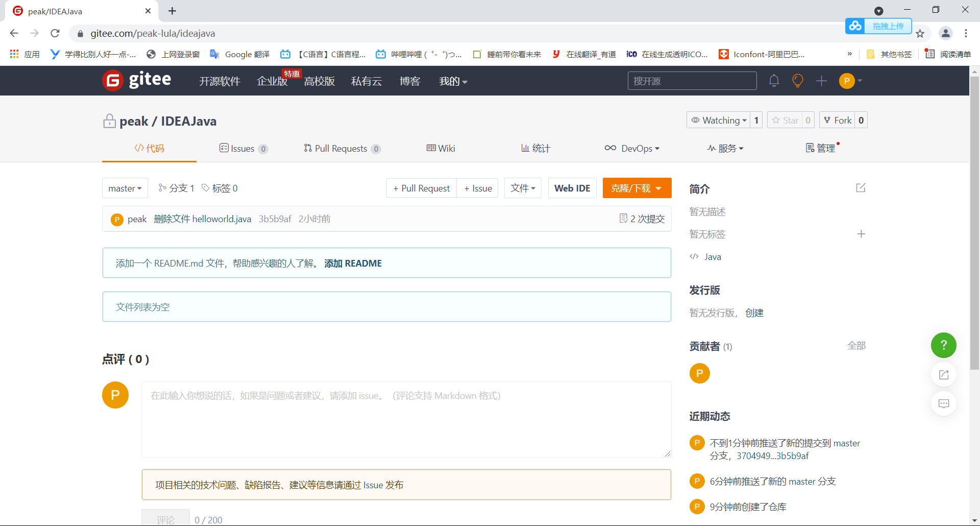Open the 文件 dropdown button
Screen dimensions: 980x526
(523, 188)
